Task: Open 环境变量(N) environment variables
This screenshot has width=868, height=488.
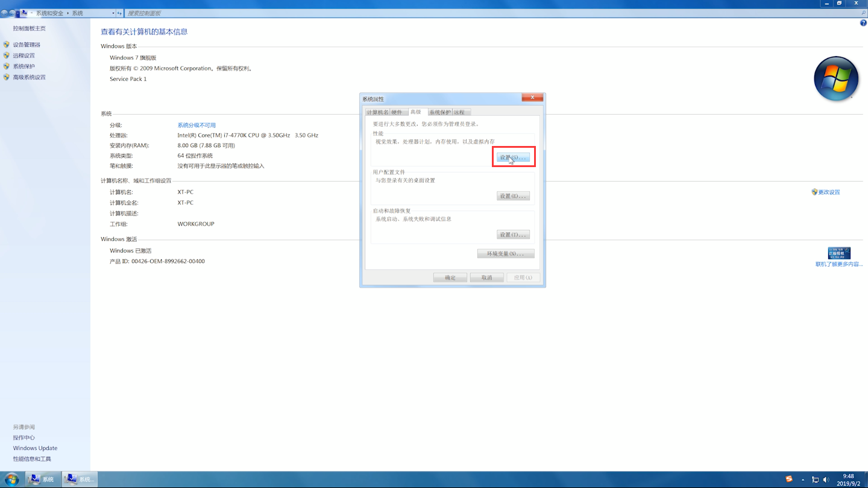Action: click(x=506, y=254)
